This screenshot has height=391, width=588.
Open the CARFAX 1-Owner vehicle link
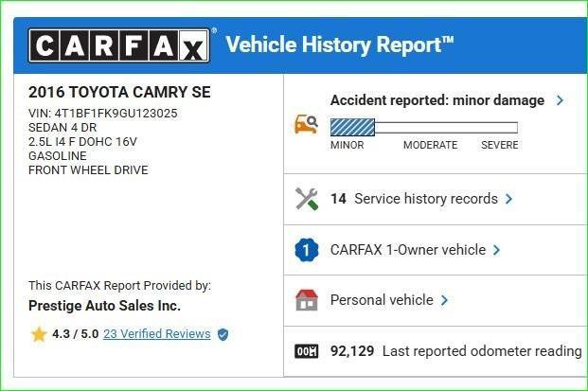[x=407, y=250]
